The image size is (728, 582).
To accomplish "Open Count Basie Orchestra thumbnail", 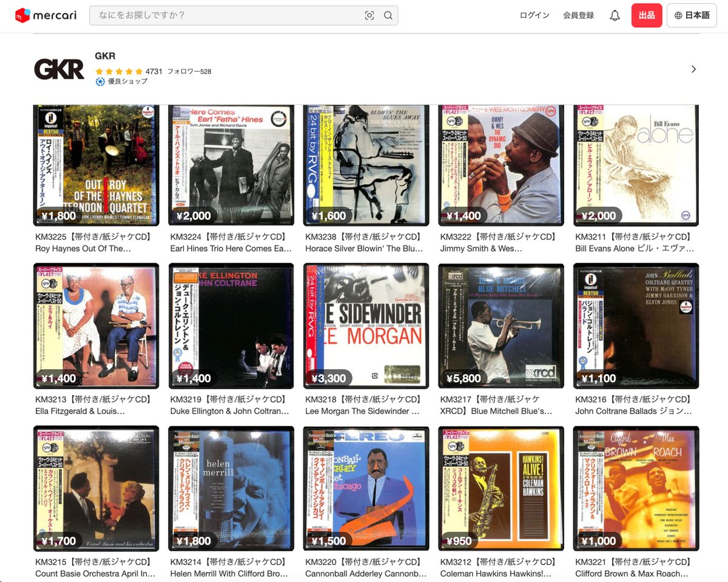I will [96, 489].
